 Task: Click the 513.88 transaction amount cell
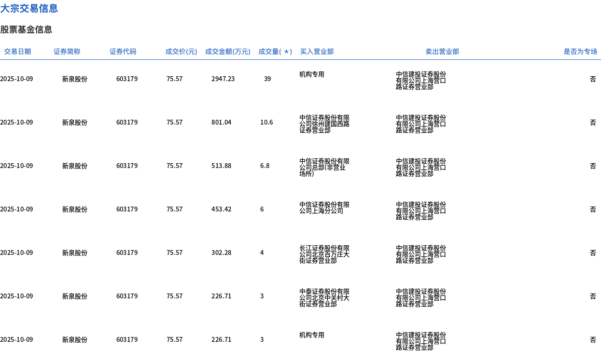tap(222, 166)
